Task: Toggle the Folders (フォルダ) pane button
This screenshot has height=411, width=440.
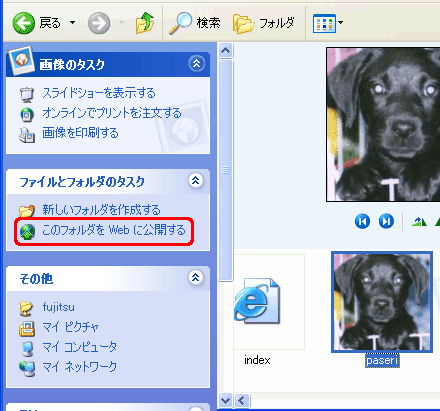Action: [x=264, y=23]
